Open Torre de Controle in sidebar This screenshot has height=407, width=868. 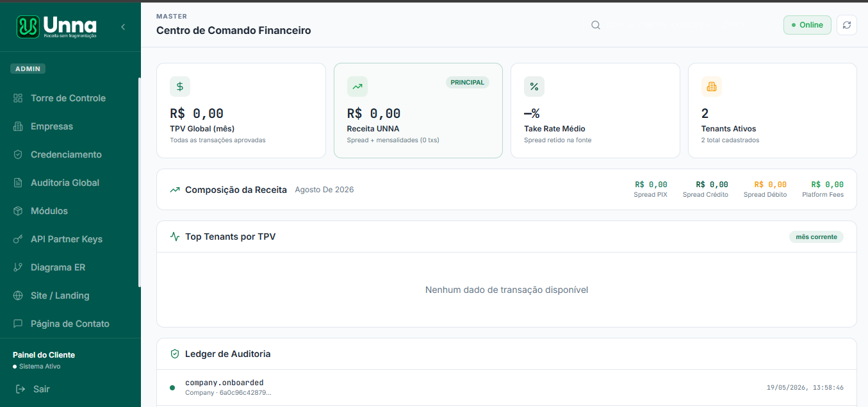coord(69,98)
